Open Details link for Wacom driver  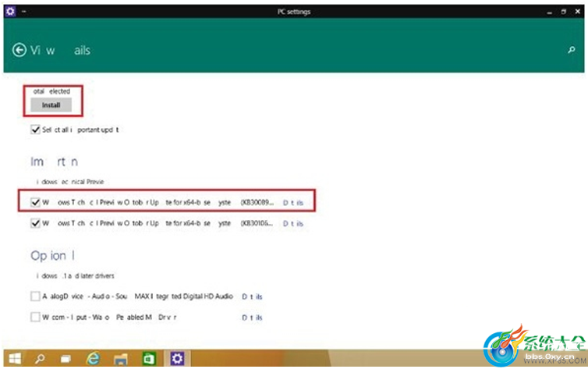point(252,318)
